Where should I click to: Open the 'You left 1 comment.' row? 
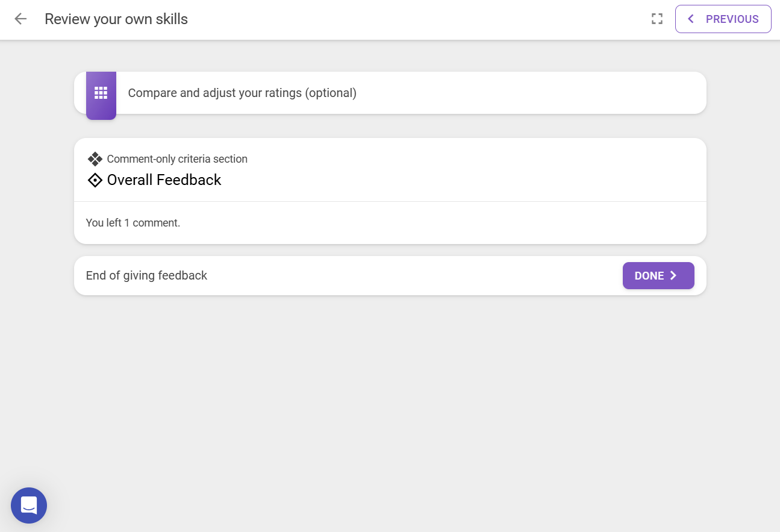click(390, 223)
